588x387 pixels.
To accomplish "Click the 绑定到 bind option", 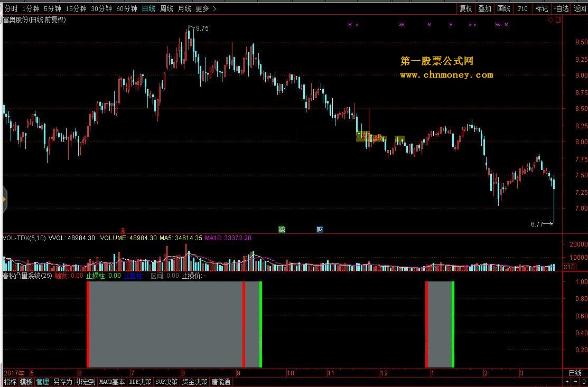I will [x=86, y=382].
